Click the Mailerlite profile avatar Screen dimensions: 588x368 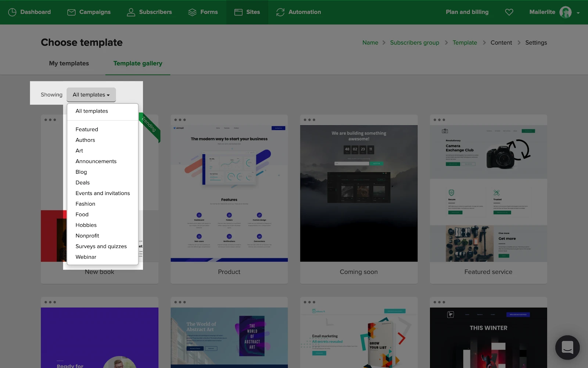(x=565, y=12)
